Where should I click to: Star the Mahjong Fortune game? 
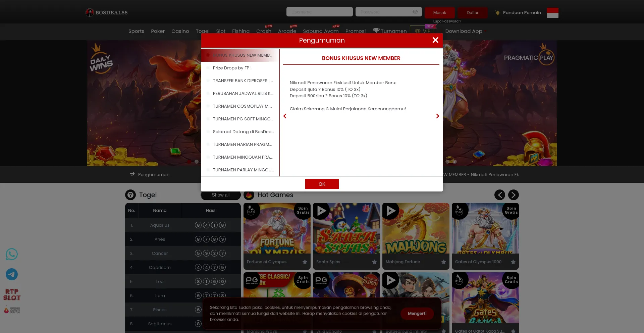coord(444,262)
